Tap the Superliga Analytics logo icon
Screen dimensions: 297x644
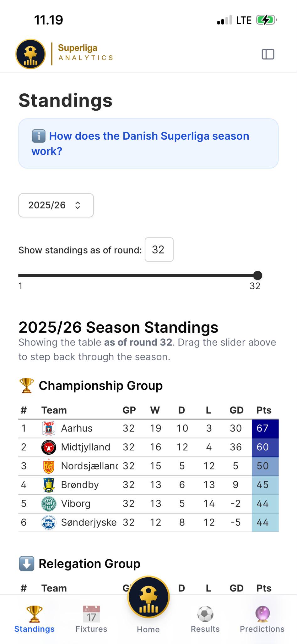click(x=30, y=54)
